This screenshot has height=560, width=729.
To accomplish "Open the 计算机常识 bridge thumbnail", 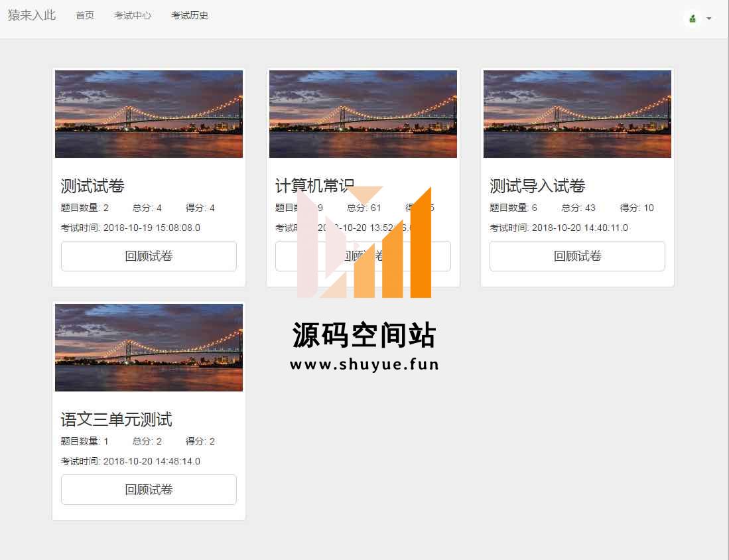I will tap(363, 114).
